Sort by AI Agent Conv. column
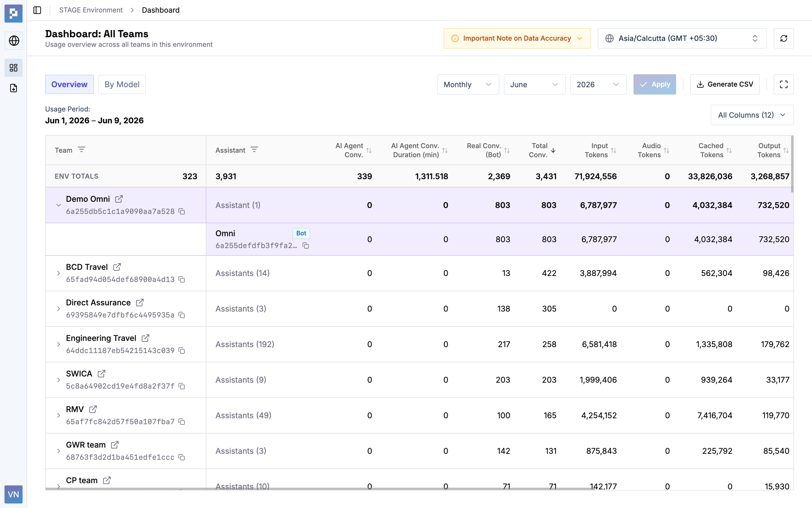812x508 pixels. pyautogui.click(x=369, y=150)
